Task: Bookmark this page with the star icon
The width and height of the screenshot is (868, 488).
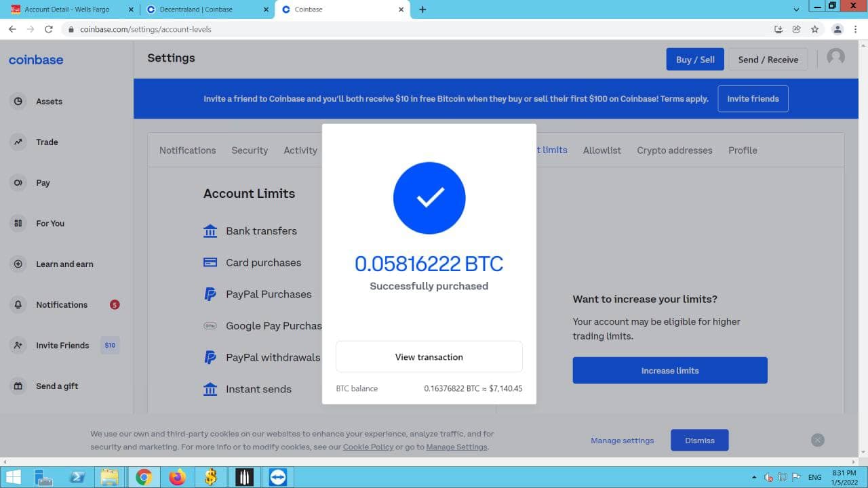Action: [x=815, y=29]
